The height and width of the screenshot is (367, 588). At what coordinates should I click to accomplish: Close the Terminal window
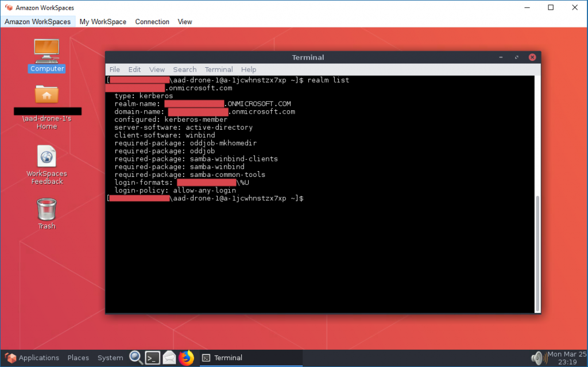(x=532, y=57)
